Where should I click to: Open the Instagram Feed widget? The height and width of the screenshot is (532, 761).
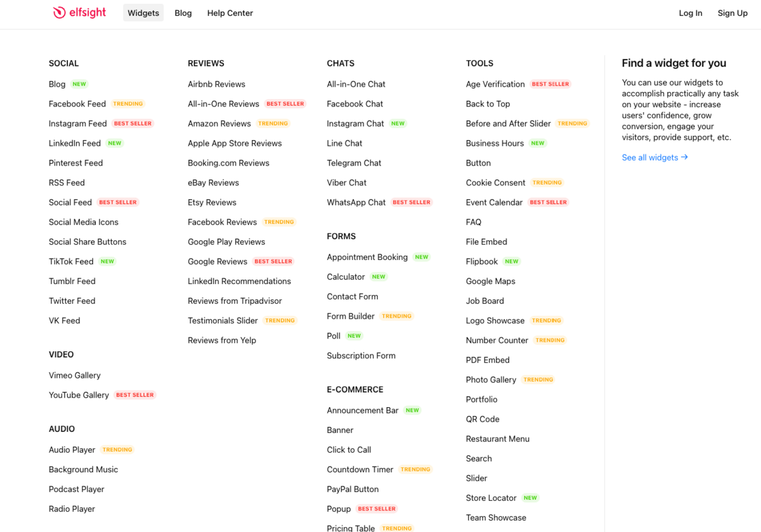click(x=77, y=124)
